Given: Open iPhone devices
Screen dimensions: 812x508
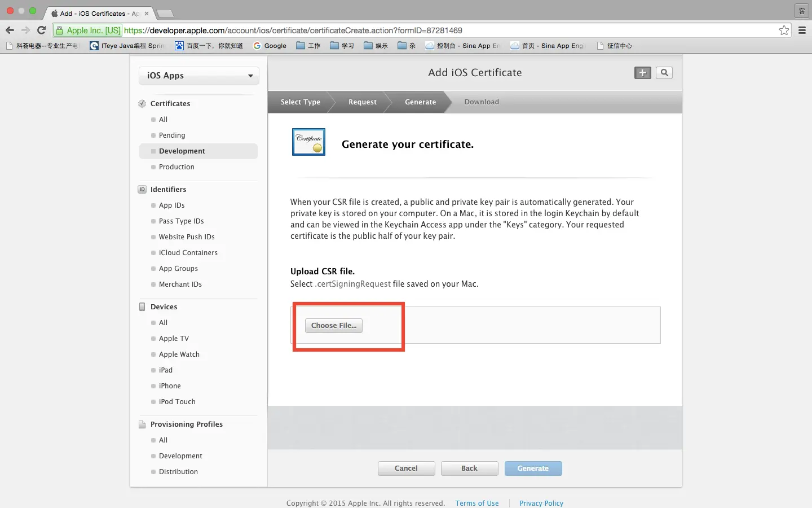Looking at the screenshot, I should click(x=170, y=386).
